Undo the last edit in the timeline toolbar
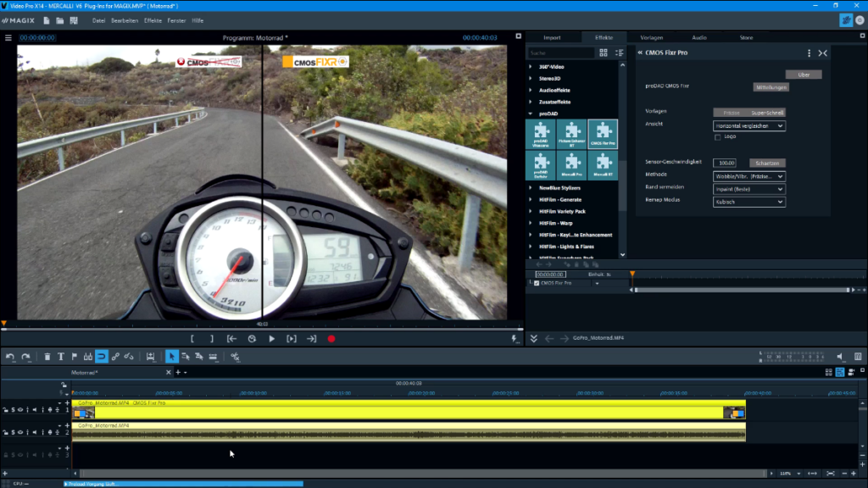Image resolution: width=868 pixels, height=488 pixels. (x=10, y=357)
